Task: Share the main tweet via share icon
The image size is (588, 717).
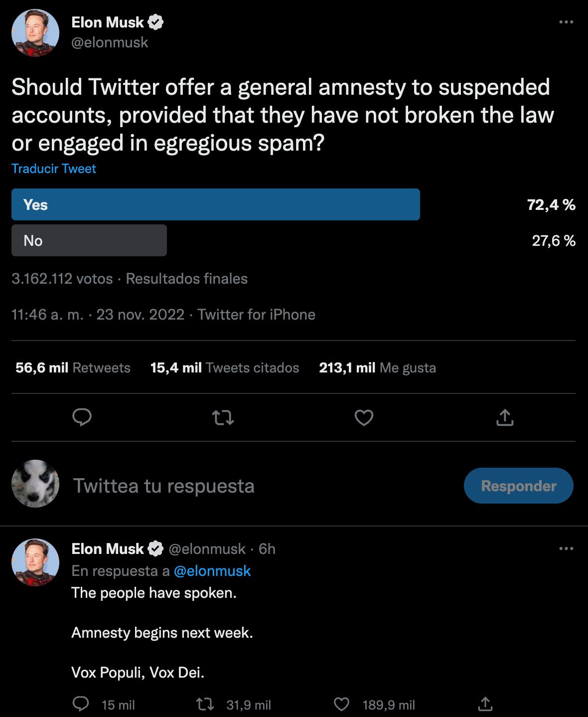Action: (x=504, y=417)
